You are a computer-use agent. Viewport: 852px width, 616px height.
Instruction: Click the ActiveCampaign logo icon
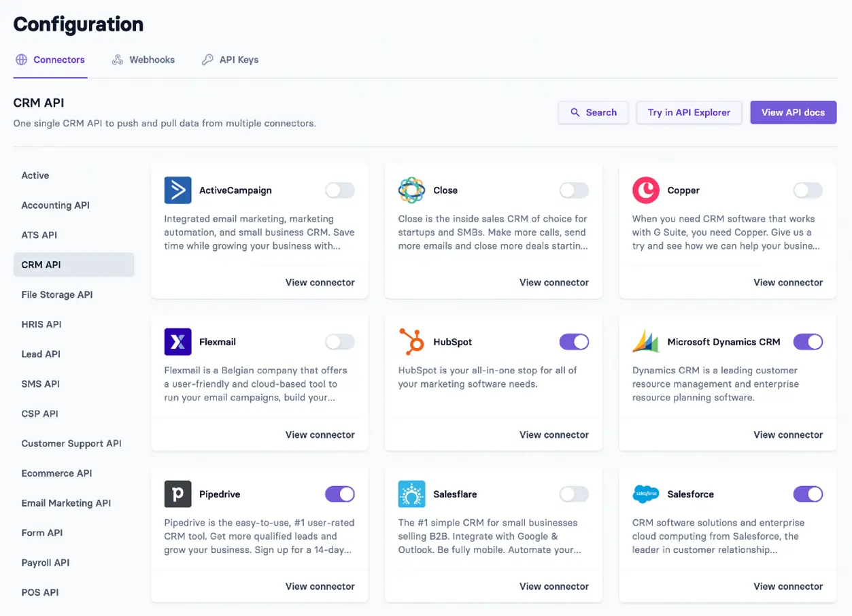[177, 190]
